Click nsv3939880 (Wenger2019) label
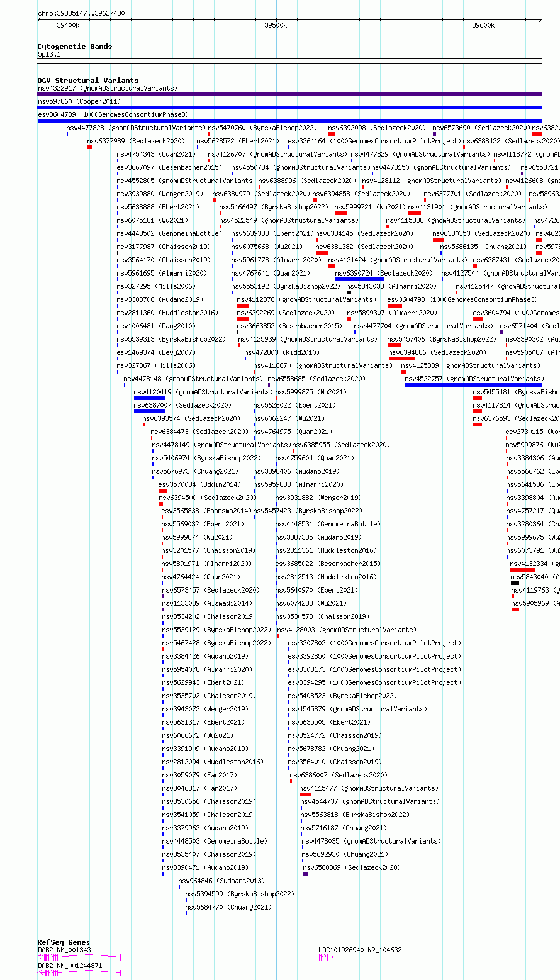This screenshot has height=980, width=560. click(x=160, y=194)
